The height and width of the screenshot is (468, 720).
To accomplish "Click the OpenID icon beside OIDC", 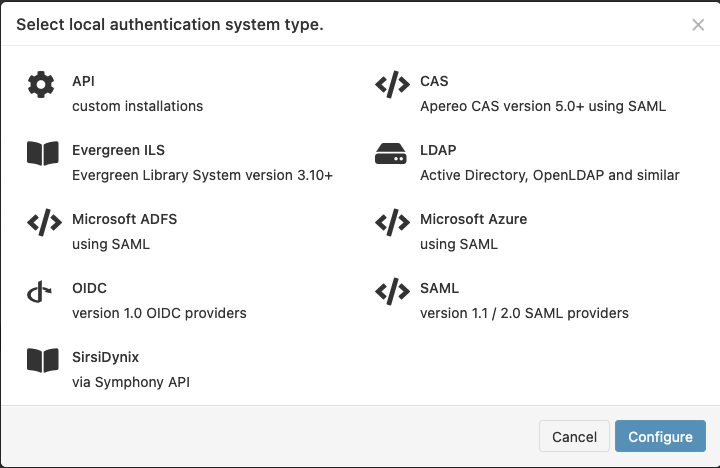I will pyautogui.click(x=40, y=291).
